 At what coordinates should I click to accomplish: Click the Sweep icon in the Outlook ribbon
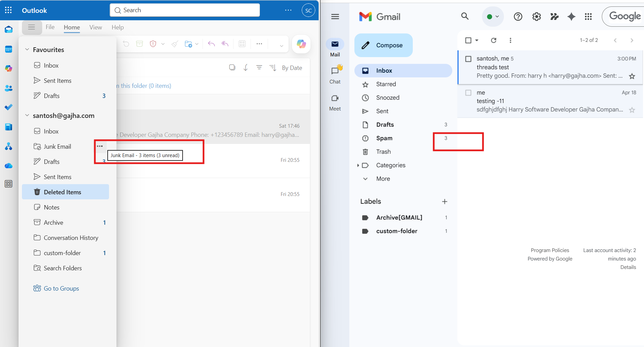pos(175,44)
